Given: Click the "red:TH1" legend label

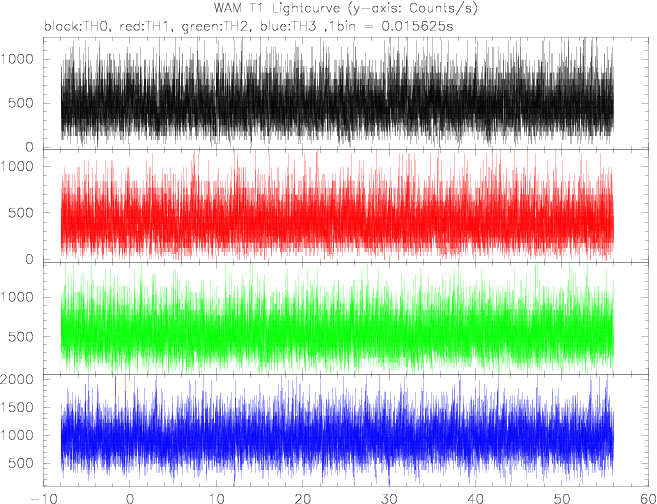Looking at the screenshot, I should (143, 27).
